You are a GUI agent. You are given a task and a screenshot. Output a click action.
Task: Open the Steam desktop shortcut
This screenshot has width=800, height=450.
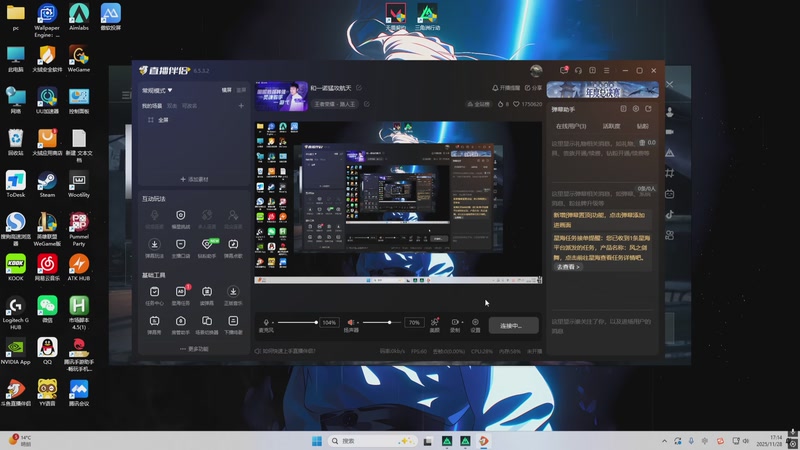pyautogui.click(x=47, y=185)
